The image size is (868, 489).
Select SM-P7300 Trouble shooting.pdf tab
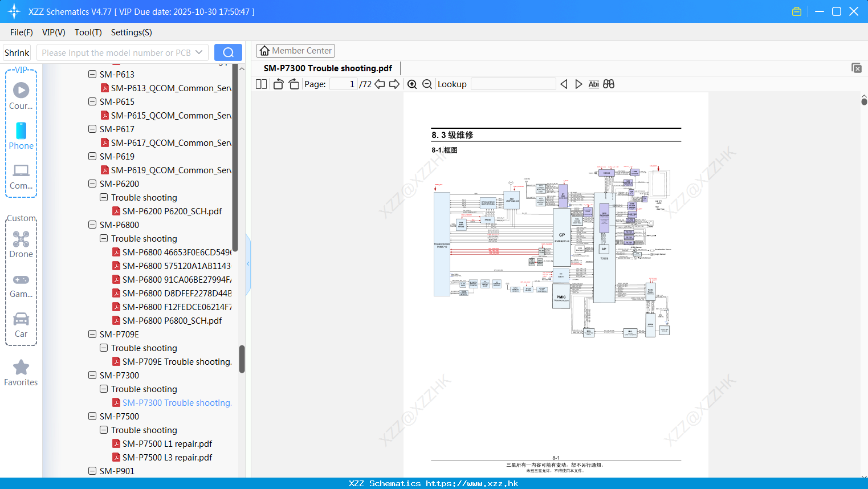pyautogui.click(x=328, y=68)
